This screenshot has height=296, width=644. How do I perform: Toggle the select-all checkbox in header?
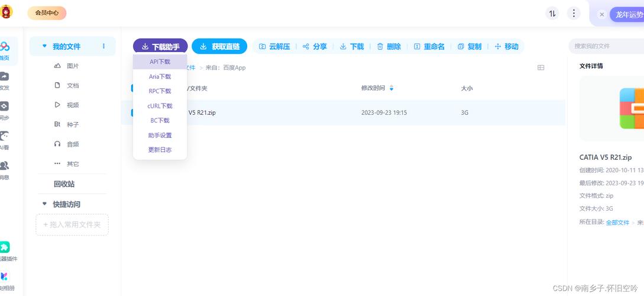(x=132, y=88)
